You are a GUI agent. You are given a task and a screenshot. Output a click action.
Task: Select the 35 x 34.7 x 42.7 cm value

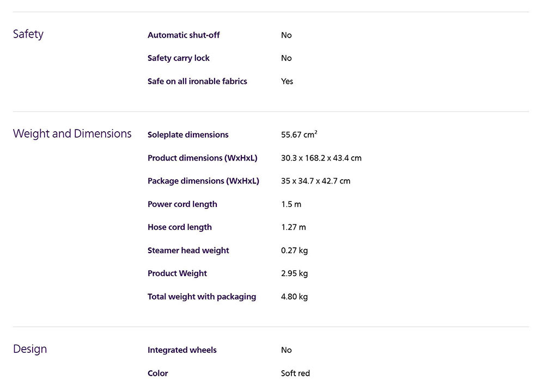316,181
